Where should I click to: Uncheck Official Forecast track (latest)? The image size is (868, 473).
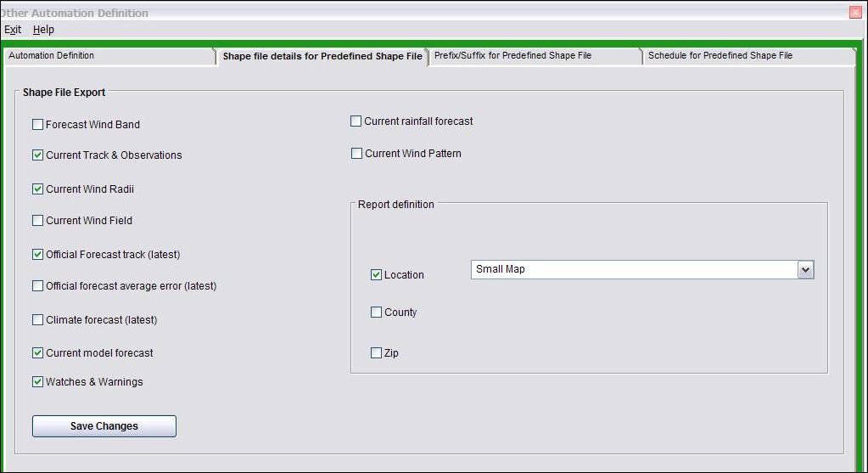(37, 255)
